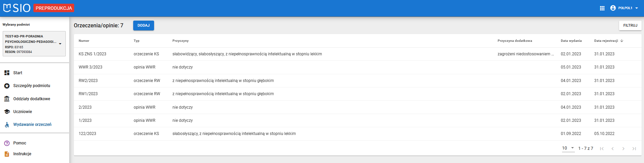Click the DODAJ button
Image resolution: width=644 pixels, height=163 pixels.
click(x=143, y=26)
